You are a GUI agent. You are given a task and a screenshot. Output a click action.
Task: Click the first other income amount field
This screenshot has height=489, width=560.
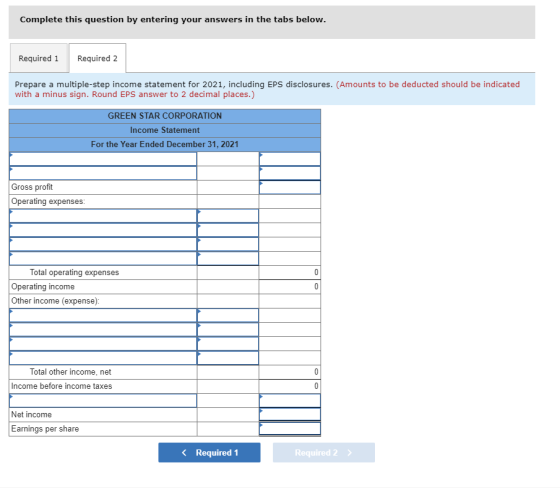(228, 315)
